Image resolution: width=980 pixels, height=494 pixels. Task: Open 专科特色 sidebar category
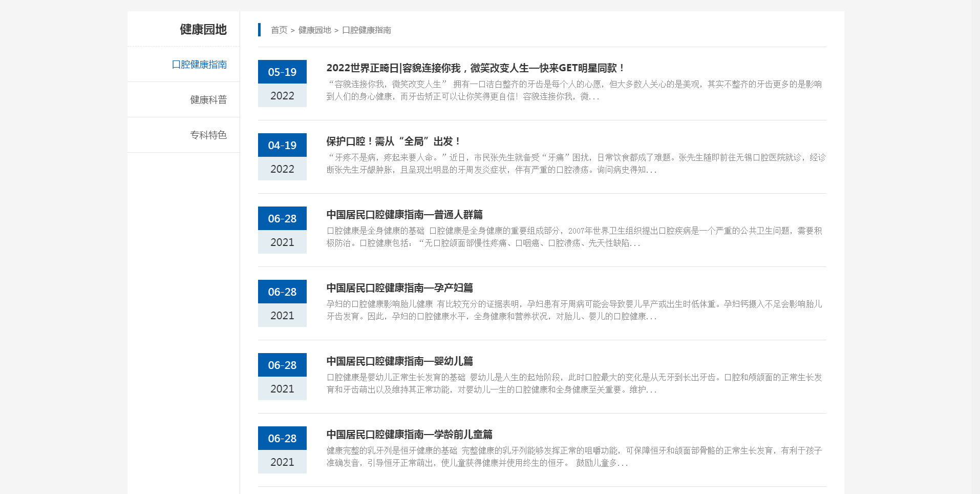click(208, 135)
